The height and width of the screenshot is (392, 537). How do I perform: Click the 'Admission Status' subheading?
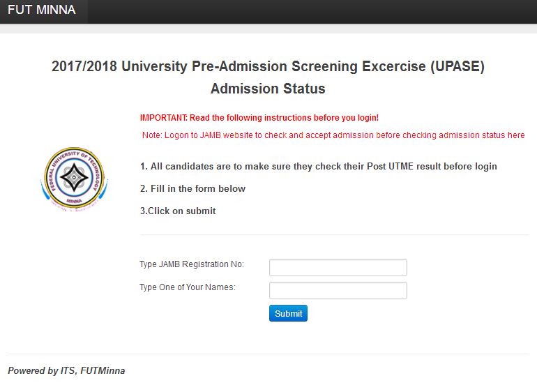pos(268,89)
